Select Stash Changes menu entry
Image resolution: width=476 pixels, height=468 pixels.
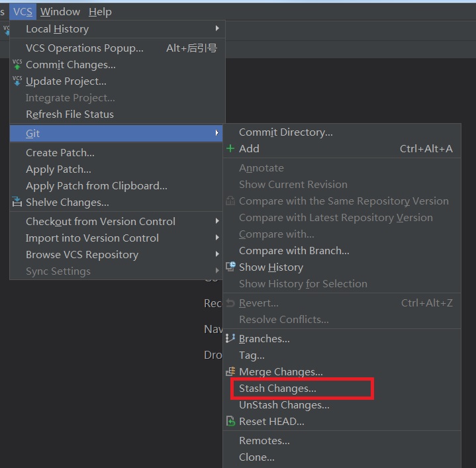(277, 389)
